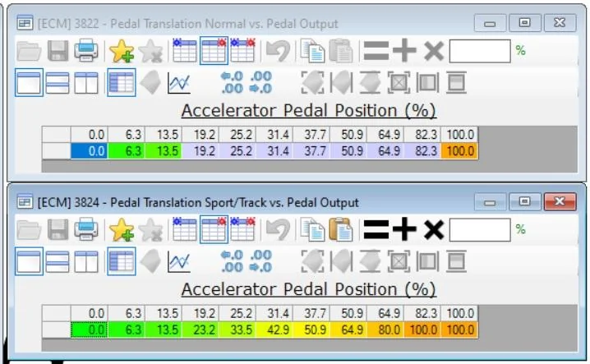Image resolution: width=590 pixels, height=364 pixels.
Task: Select green 0.0 cell in Sport/Track table
Action: click(x=90, y=329)
